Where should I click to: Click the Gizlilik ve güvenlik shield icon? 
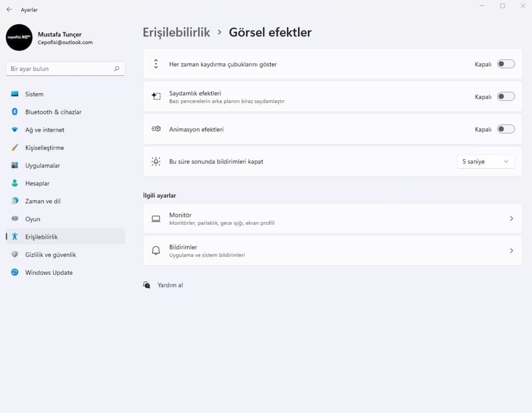tap(15, 254)
